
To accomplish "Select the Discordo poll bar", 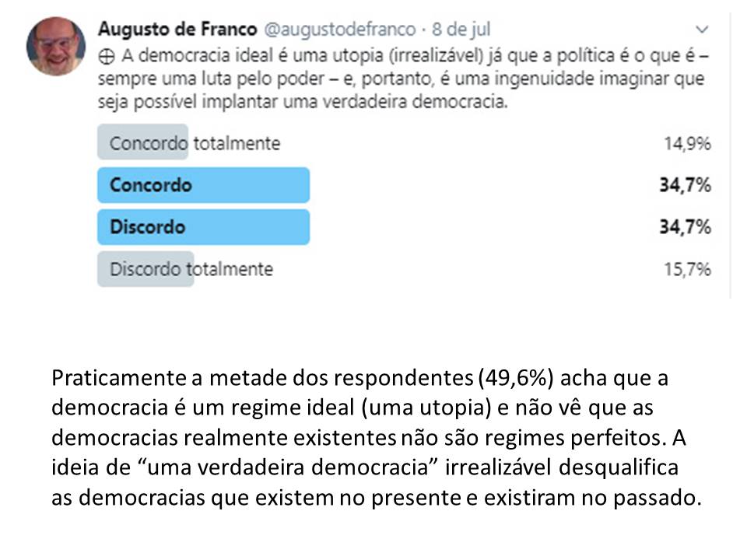I will coord(203,226).
